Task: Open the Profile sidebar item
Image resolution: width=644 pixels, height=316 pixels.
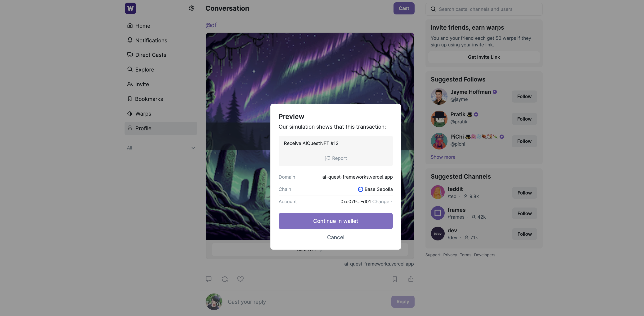Action: point(143,128)
